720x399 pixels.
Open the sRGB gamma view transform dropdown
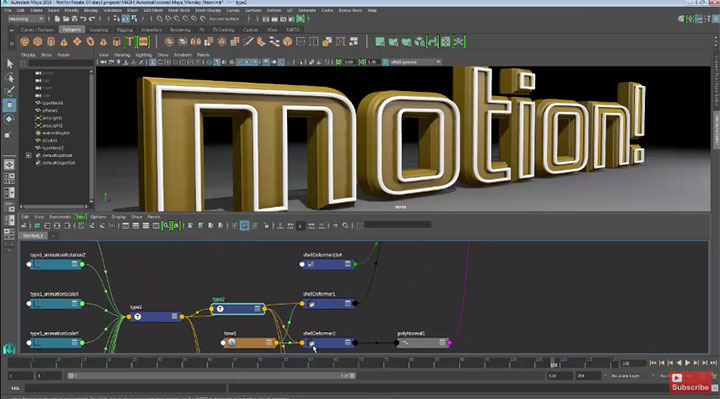coord(416,62)
